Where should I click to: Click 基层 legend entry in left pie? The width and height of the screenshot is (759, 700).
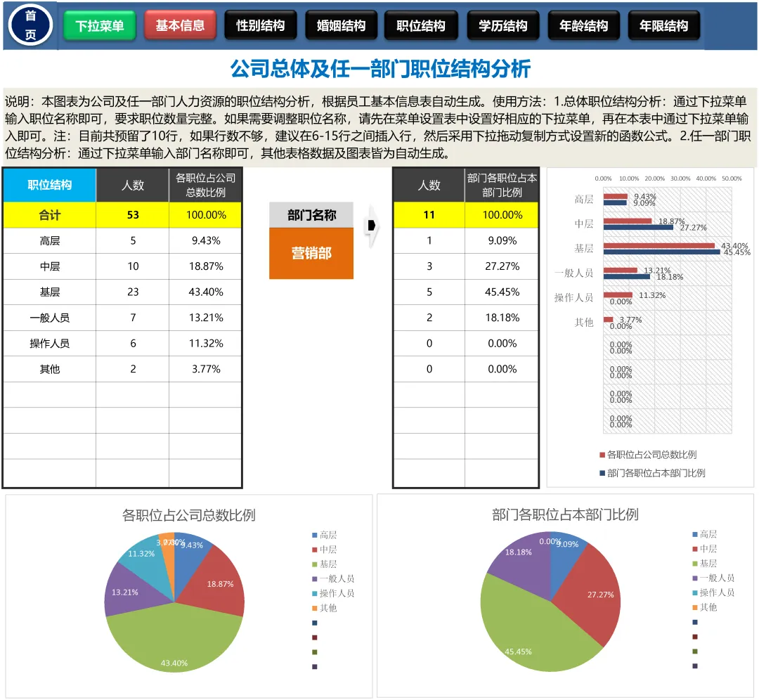[324, 564]
